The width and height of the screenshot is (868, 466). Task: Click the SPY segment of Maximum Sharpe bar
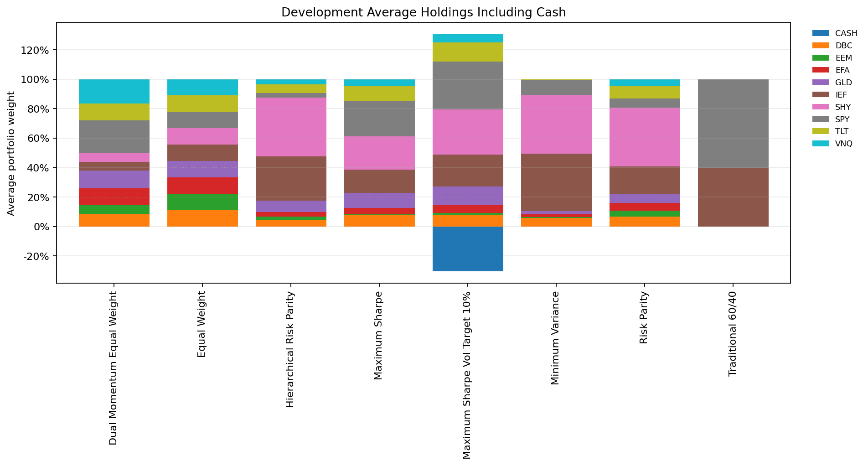[x=379, y=119]
